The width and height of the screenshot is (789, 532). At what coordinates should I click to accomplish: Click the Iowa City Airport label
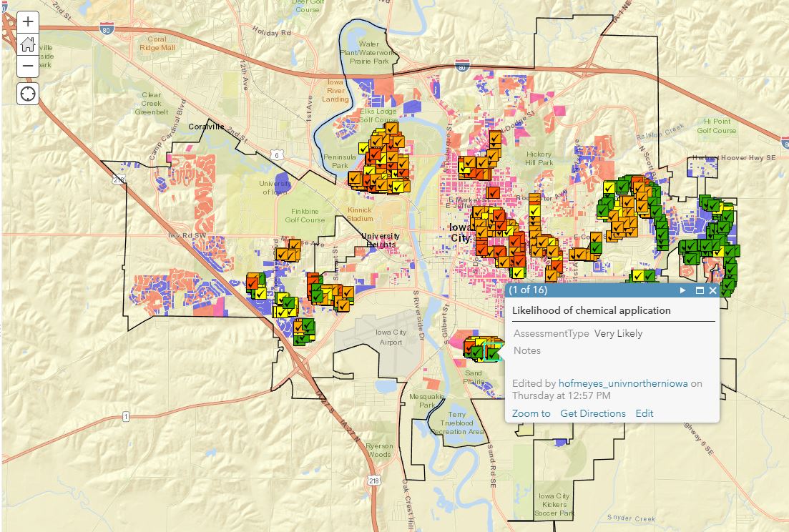pyautogui.click(x=391, y=337)
